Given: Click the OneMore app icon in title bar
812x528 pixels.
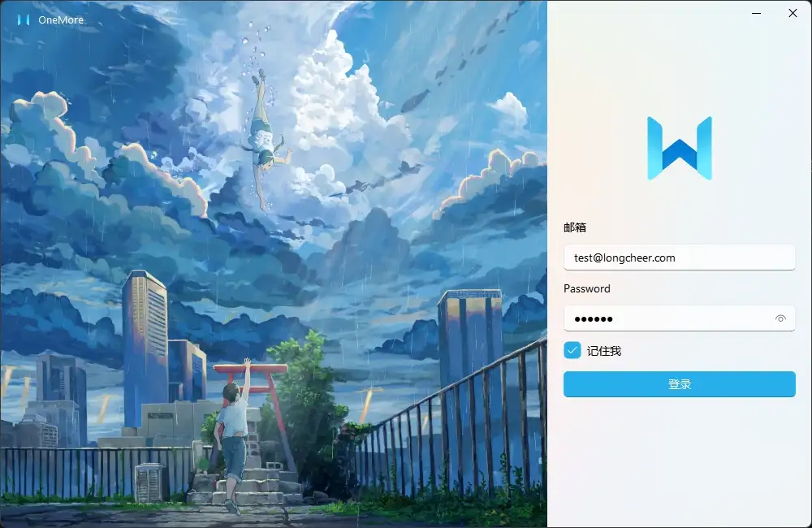Looking at the screenshot, I should point(24,19).
